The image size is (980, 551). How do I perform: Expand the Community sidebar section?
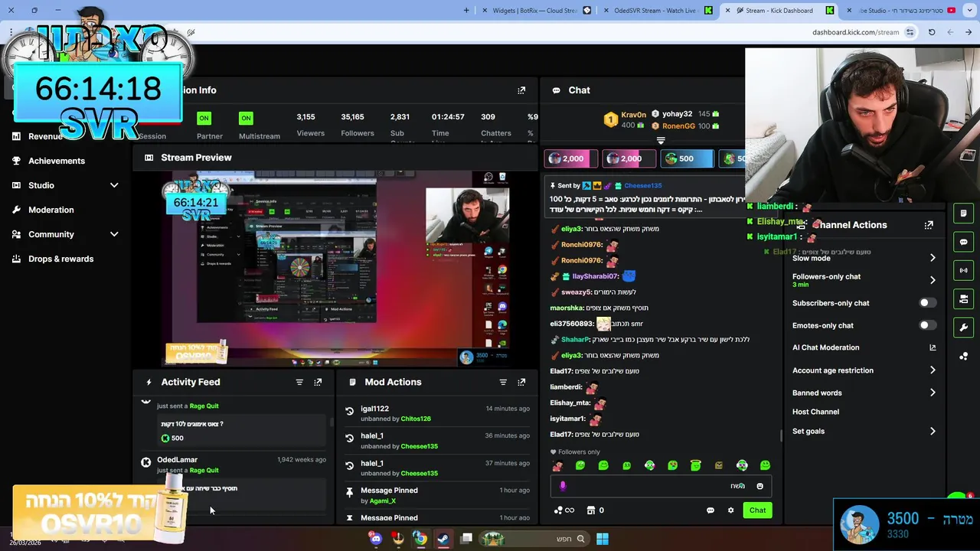coord(114,234)
